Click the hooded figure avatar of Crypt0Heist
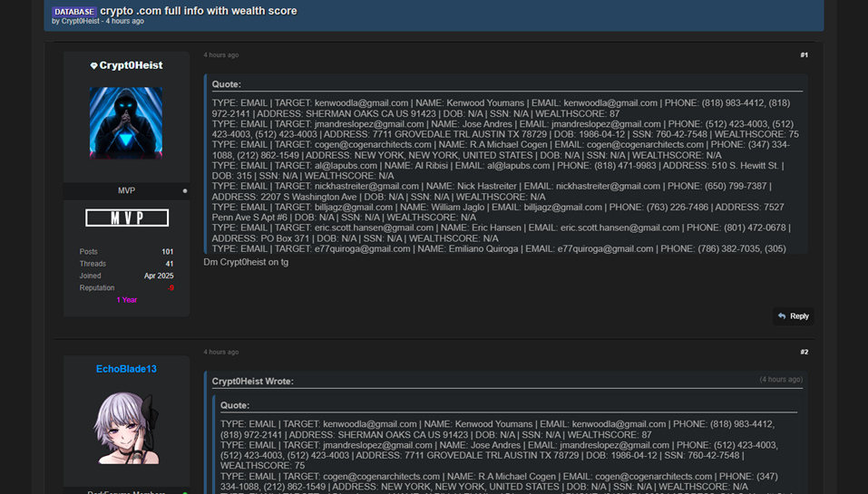 126,122
